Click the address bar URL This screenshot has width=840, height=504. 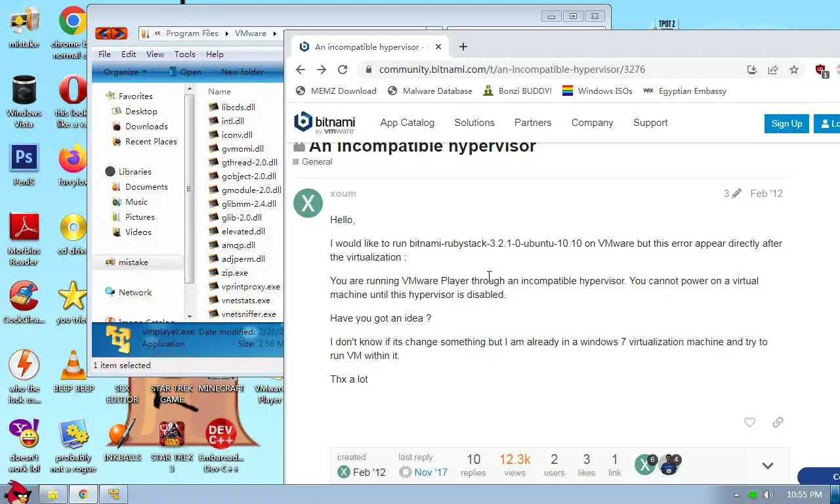pos(512,70)
